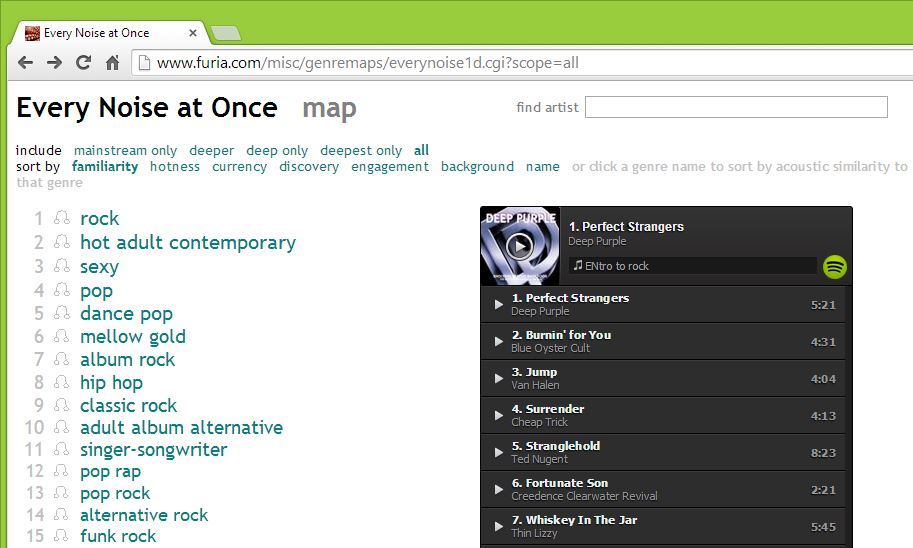Reload the page
This screenshot has height=548, width=913.
point(83,62)
